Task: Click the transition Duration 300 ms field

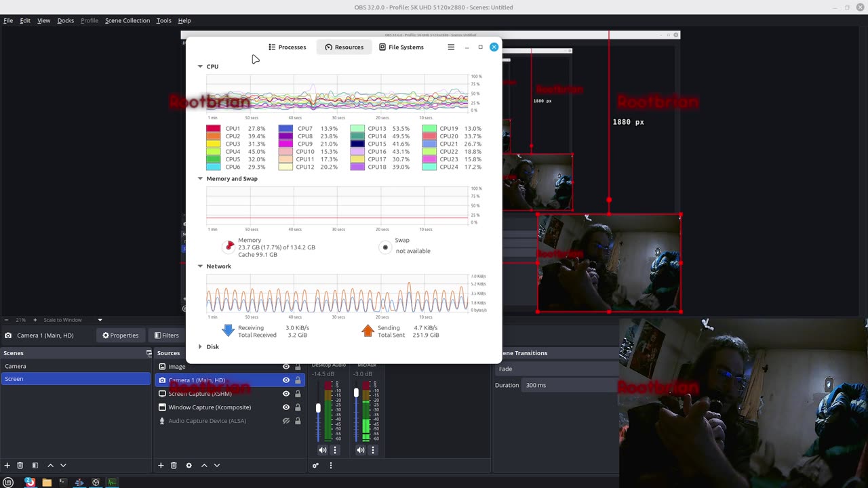Action: [570, 385]
